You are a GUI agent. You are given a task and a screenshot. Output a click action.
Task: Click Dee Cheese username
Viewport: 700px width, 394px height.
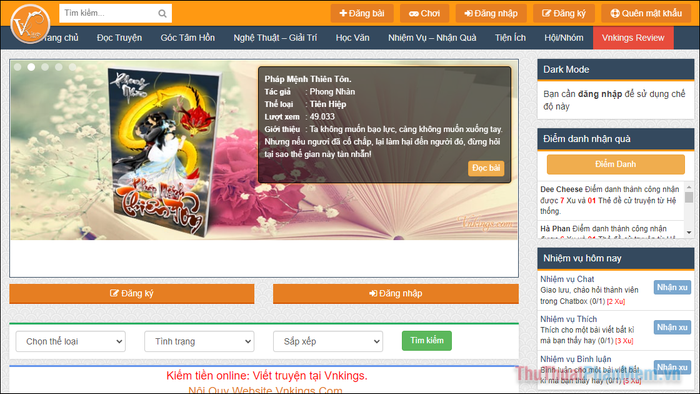(561, 189)
